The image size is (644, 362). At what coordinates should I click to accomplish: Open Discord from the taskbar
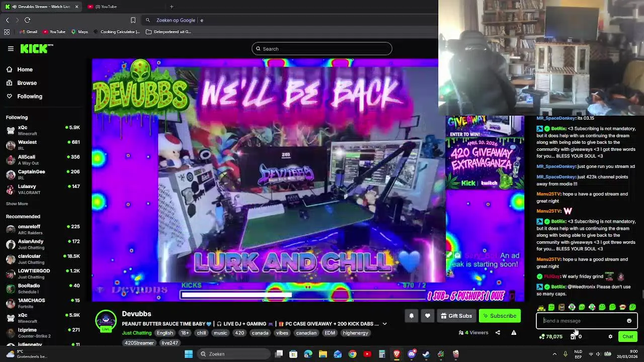pos(412,354)
